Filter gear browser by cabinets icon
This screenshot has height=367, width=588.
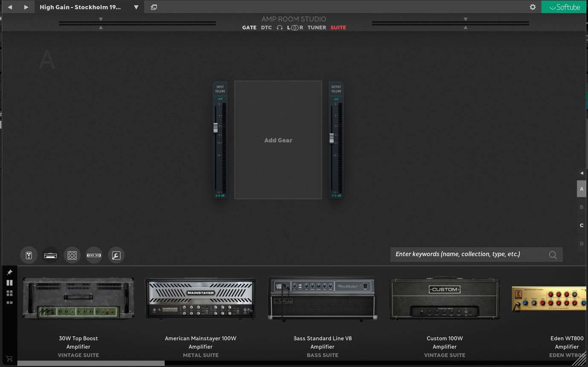click(x=72, y=255)
